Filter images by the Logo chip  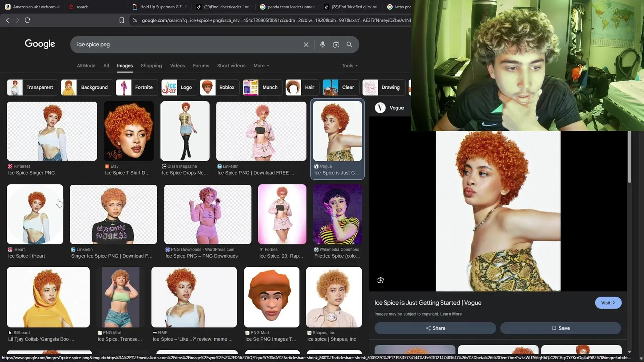pyautogui.click(x=178, y=87)
